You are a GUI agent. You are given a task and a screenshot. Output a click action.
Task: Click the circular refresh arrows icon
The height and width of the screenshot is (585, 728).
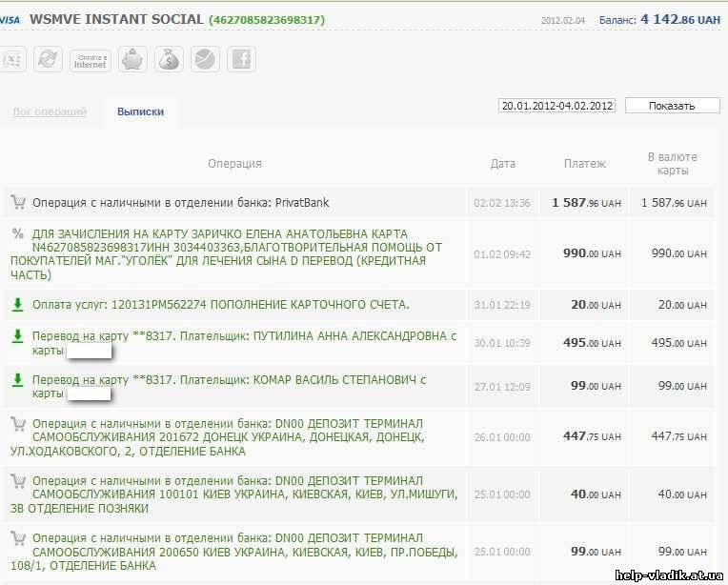pyautogui.click(x=48, y=60)
